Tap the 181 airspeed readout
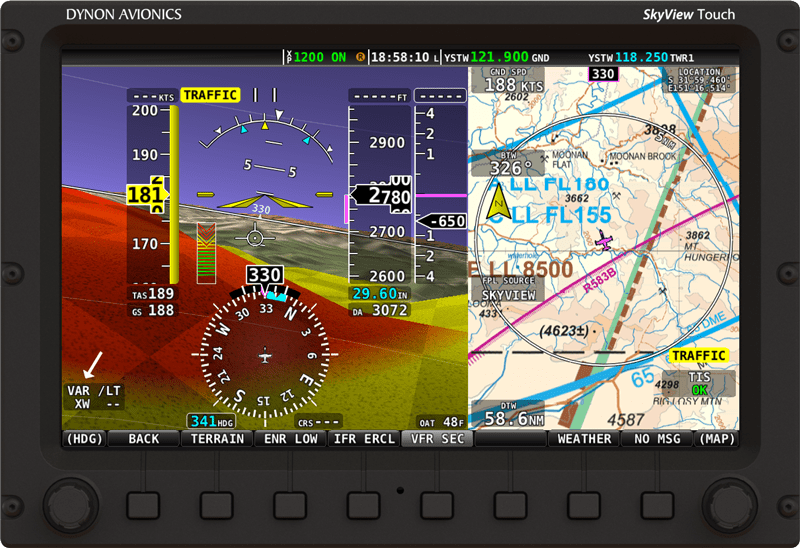 tap(146, 194)
